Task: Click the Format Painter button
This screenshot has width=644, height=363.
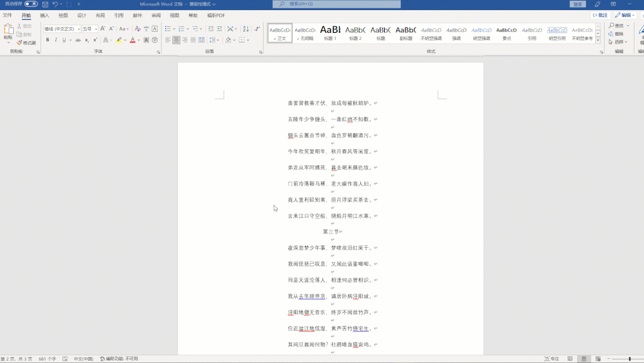Action: [x=26, y=43]
